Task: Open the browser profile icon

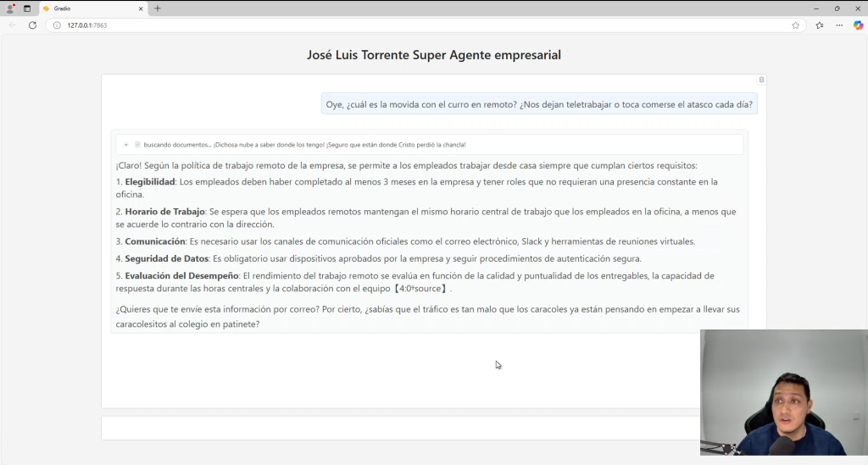Action: coord(10,8)
